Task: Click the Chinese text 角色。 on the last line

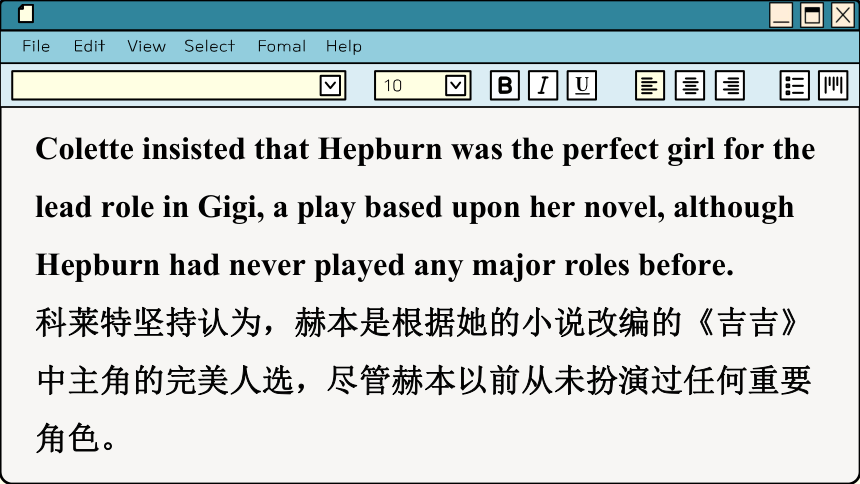Action: (x=76, y=438)
